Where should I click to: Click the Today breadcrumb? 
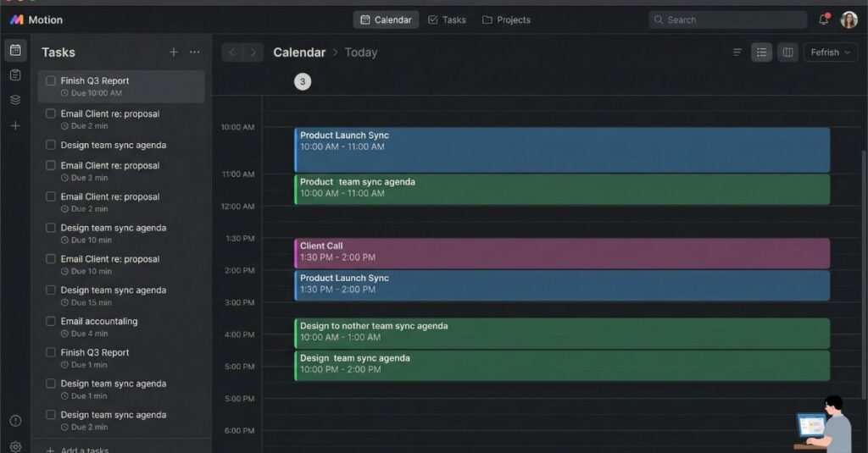pyautogui.click(x=361, y=52)
